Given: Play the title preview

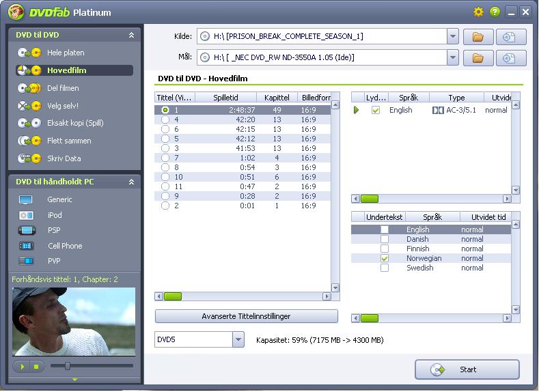Looking at the screenshot, I should pos(23,367).
